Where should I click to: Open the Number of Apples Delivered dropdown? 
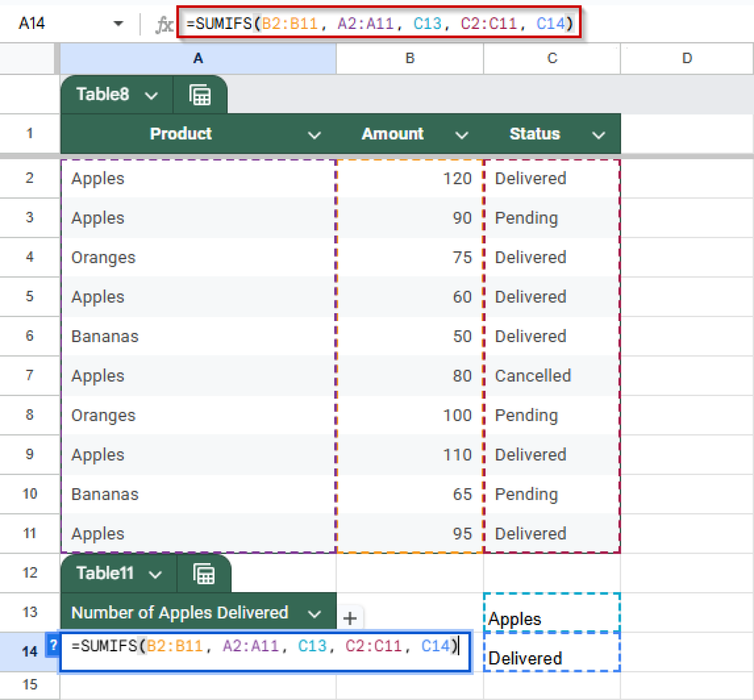click(x=314, y=613)
